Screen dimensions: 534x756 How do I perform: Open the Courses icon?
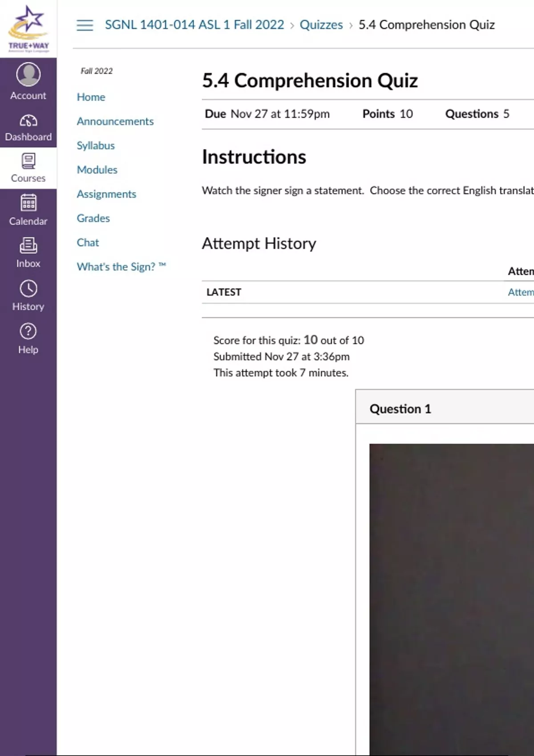pos(28,161)
